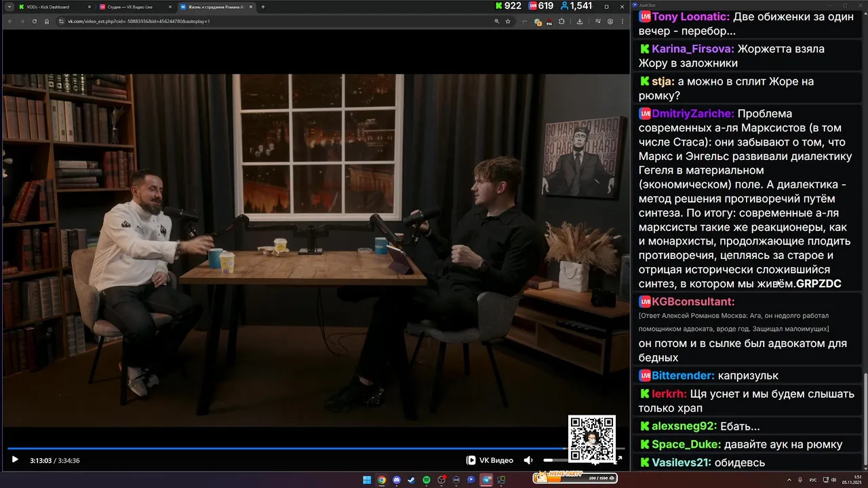Viewport: 868px width, 488px height.
Task: Open the extension showing 996 badge
Action: (549, 22)
